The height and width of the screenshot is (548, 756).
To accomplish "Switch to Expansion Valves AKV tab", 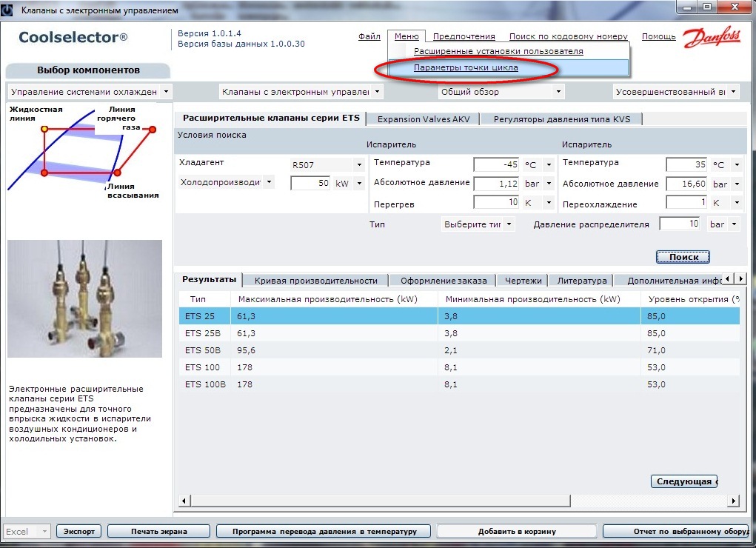I will (x=424, y=118).
